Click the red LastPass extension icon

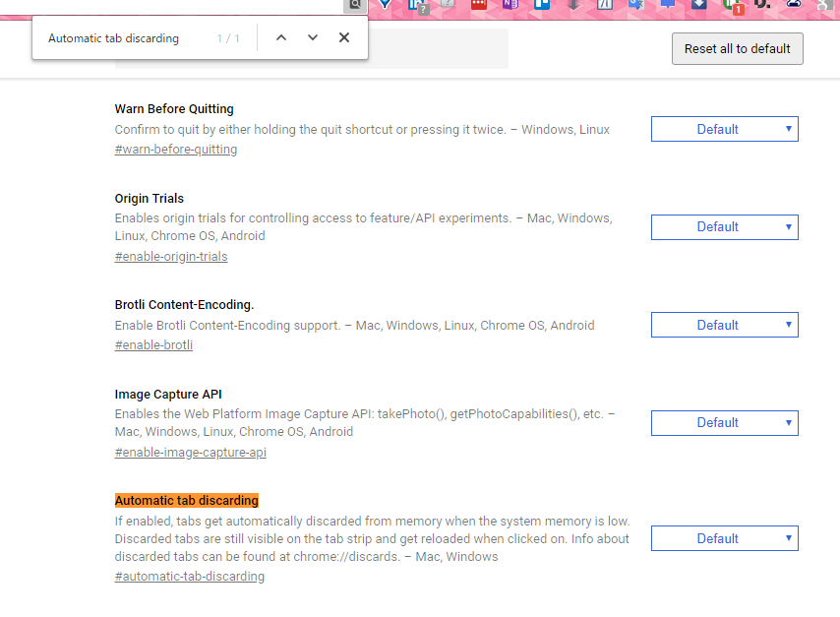coord(478,4)
